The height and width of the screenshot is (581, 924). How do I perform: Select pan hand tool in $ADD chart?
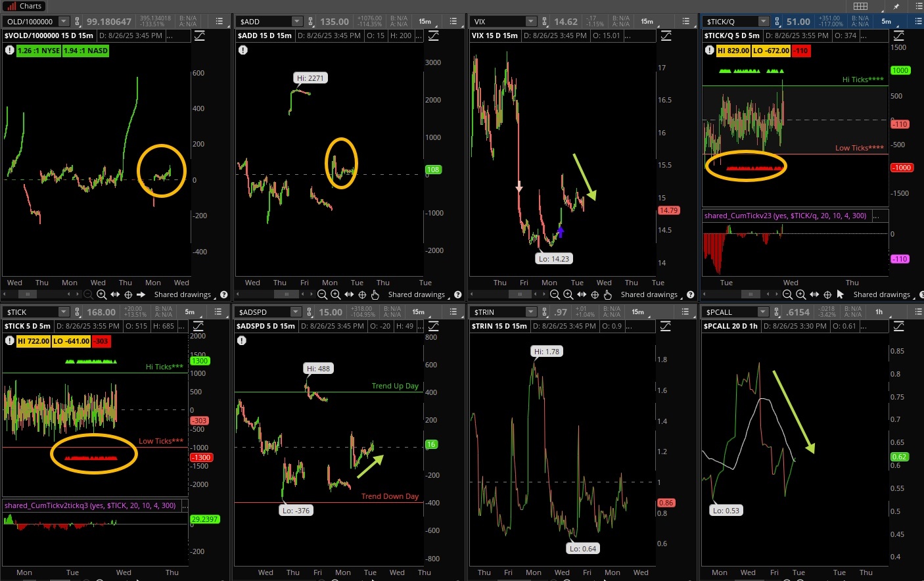(375, 294)
